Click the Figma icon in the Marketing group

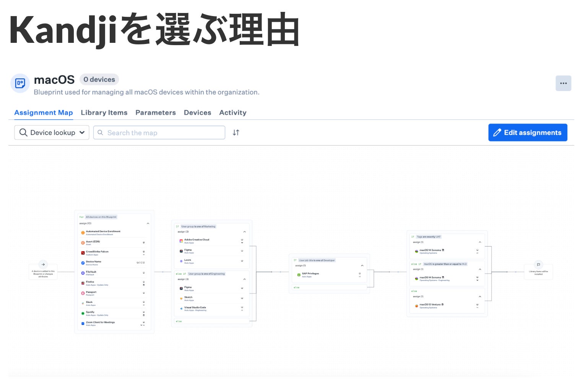pos(181,251)
